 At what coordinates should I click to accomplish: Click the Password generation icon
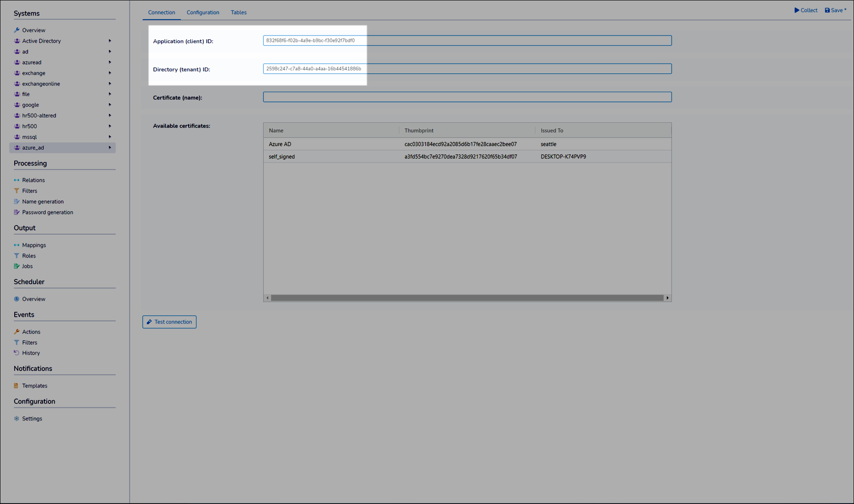[x=16, y=212]
